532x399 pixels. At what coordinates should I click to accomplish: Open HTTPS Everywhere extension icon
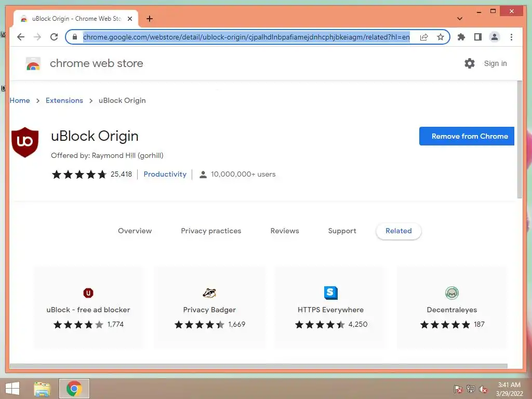pos(331,292)
